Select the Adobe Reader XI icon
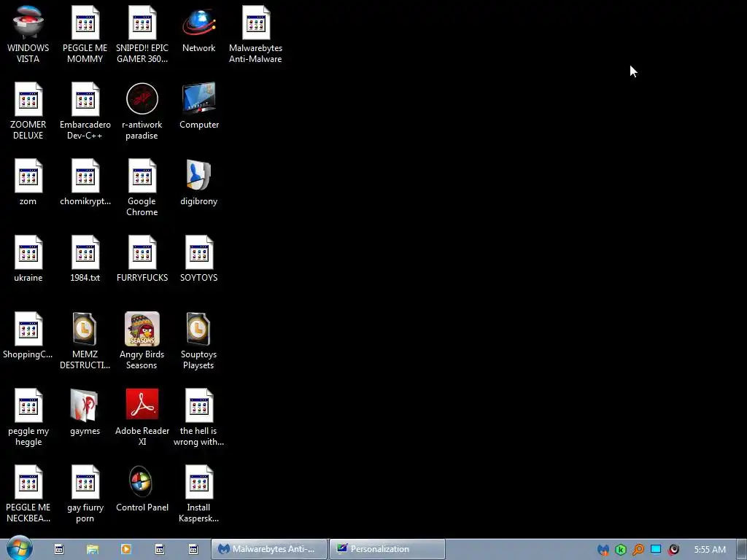The image size is (747, 560). tap(142, 418)
